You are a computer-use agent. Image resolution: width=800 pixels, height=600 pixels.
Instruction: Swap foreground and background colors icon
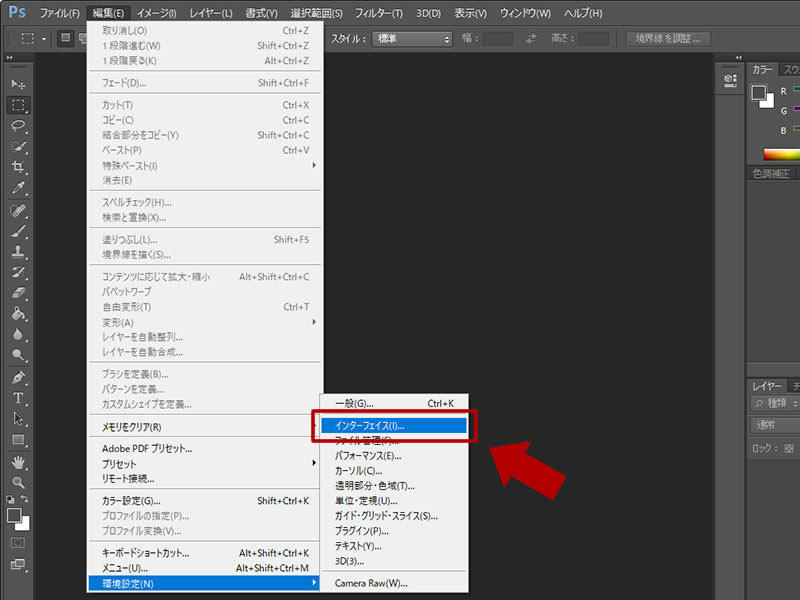coord(24,498)
